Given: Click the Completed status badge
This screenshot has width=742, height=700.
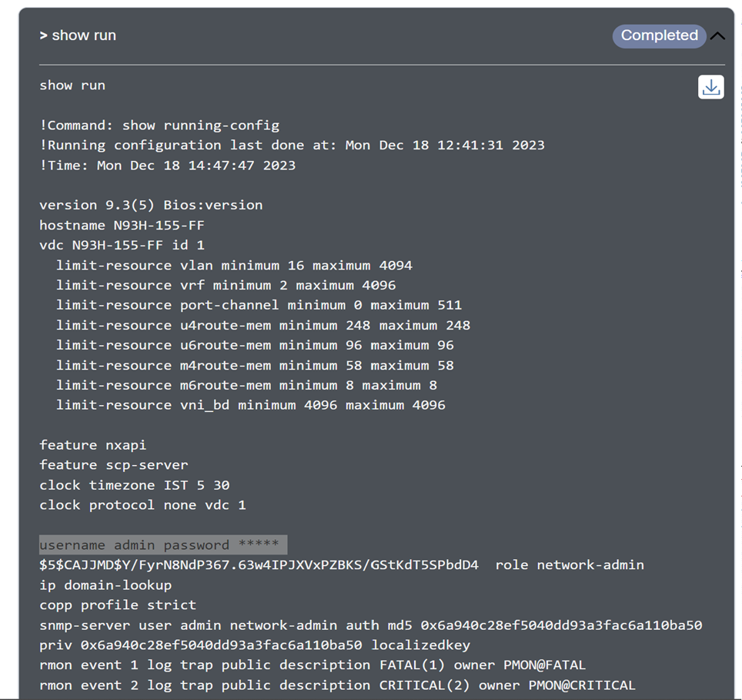Looking at the screenshot, I should [659, 35].
